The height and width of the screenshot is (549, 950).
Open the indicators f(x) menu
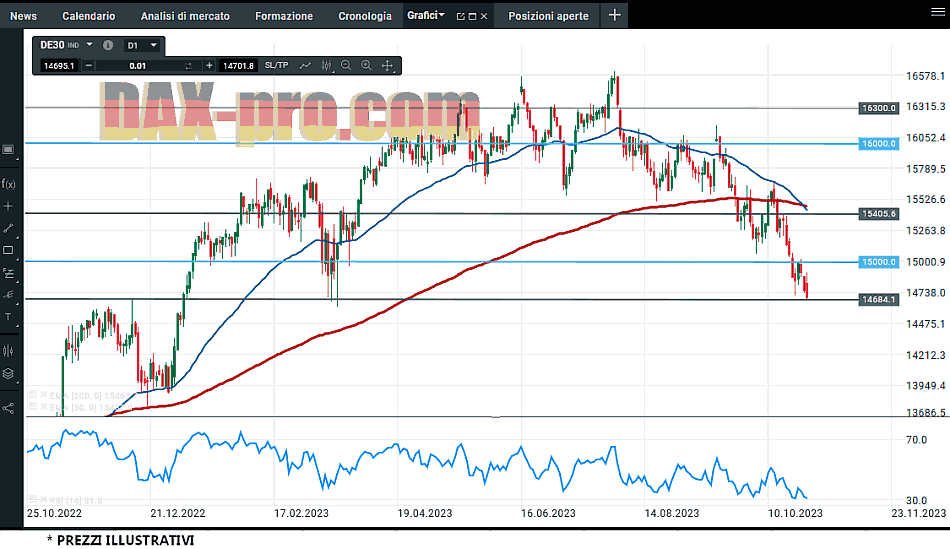[x=8, y=184]
